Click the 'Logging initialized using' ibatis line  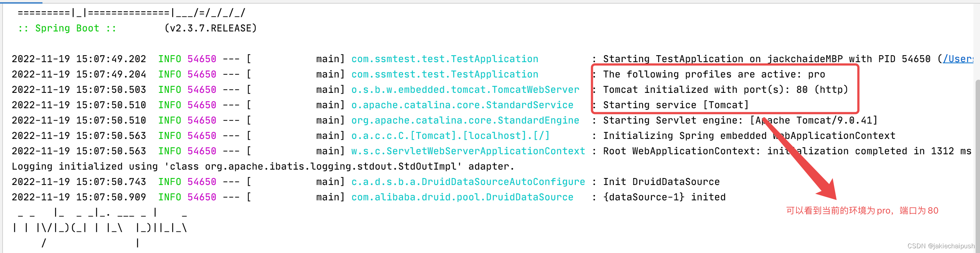(x=263, y=166)
